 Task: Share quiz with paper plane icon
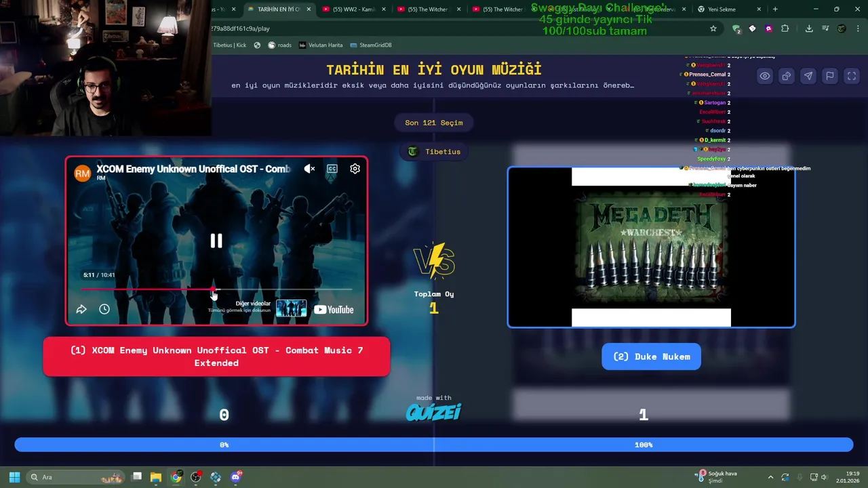click(x=808, y=76)
